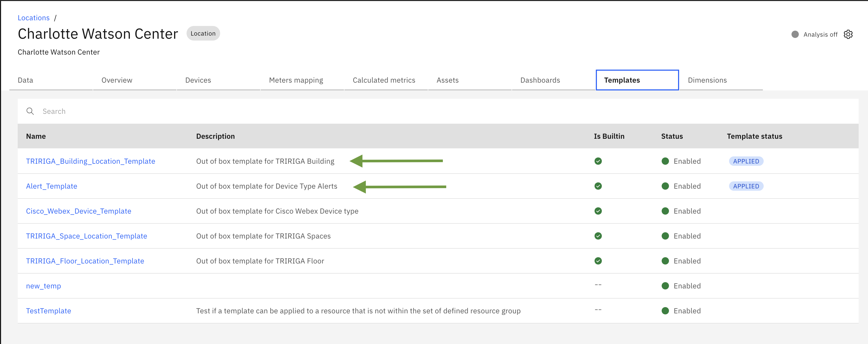
Task: Open TRIRIGA_Floor_Location_Template link
Action: click(85, 261)
